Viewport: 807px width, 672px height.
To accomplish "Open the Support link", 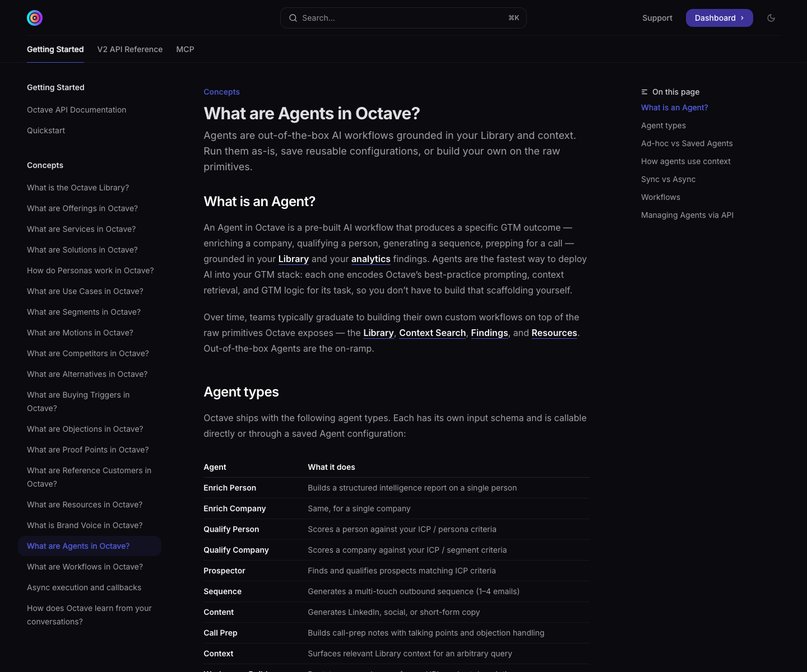I will (657, 18).
